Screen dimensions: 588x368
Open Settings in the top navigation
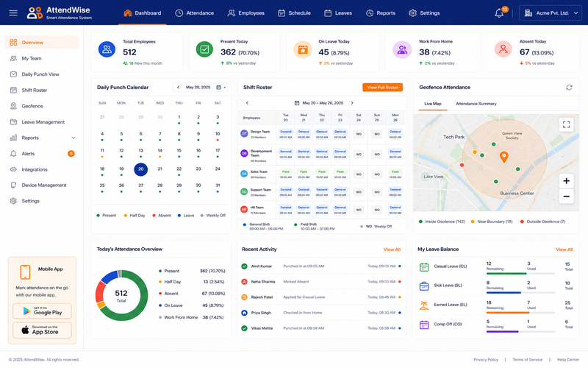pyautogui.click(x=424, y=13)
